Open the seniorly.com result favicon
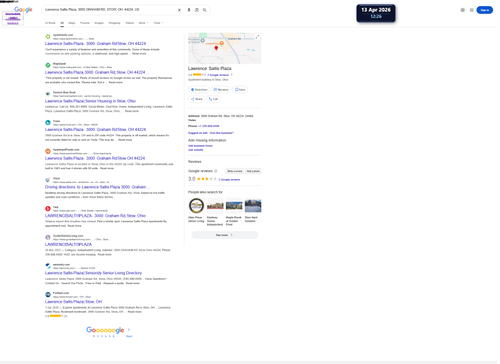Image resolution: width=500 pixels, height=364 pixels. pyautogui.click(x=48, y=266)
